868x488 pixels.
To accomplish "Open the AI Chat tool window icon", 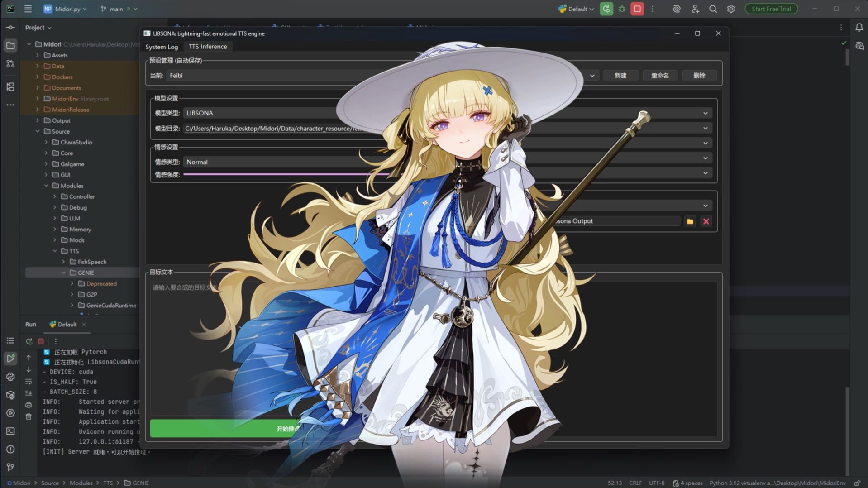I will [x=859, y=46].
